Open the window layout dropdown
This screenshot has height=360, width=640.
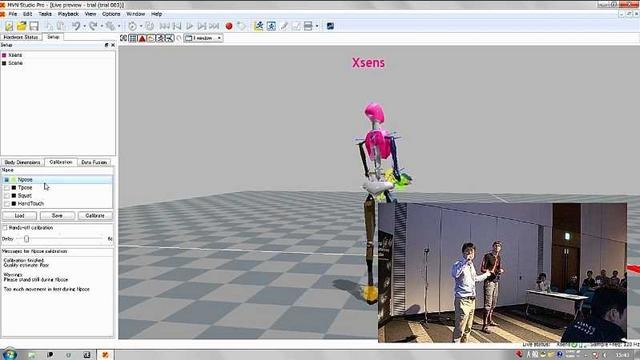[x=203, y=38]
